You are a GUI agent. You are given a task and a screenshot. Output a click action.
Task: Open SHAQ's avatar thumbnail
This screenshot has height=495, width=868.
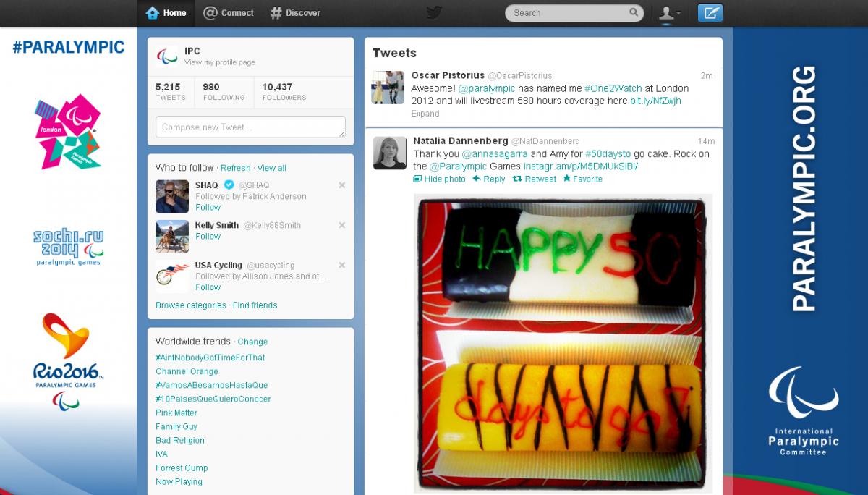click(172, 196)
